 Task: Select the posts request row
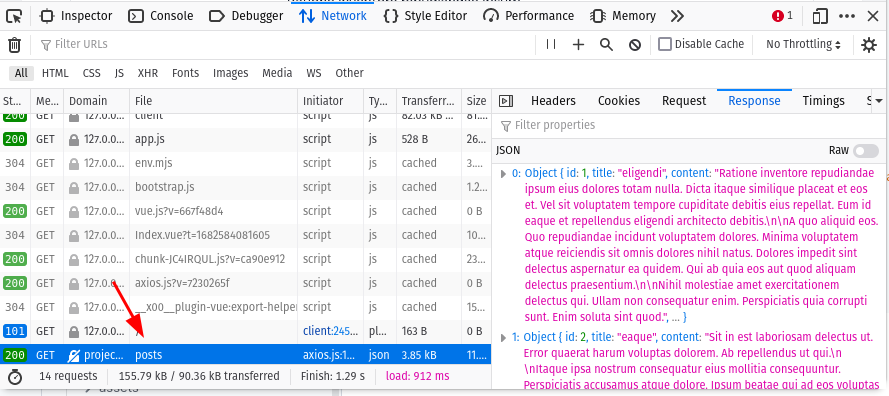pyautogui.click(x=245, y=355)
